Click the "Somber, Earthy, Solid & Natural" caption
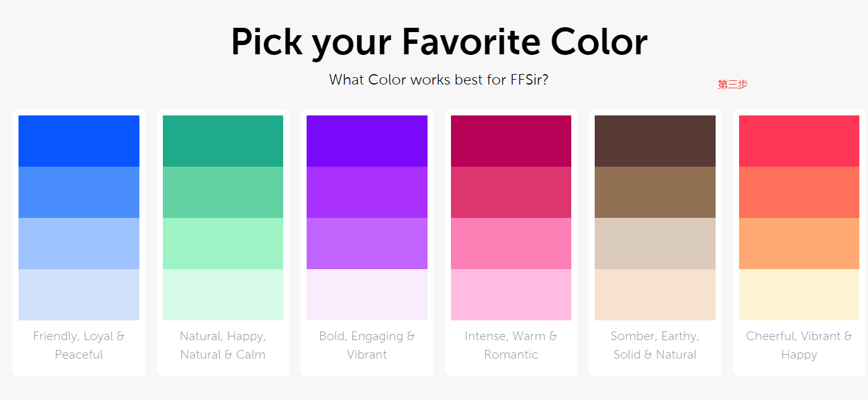Viewport: 868px width, 400px height. (655, 345)
